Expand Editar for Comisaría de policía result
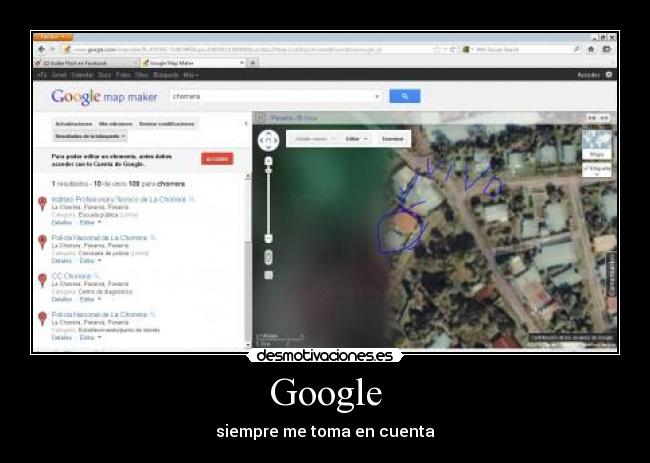 pos(90,261)
